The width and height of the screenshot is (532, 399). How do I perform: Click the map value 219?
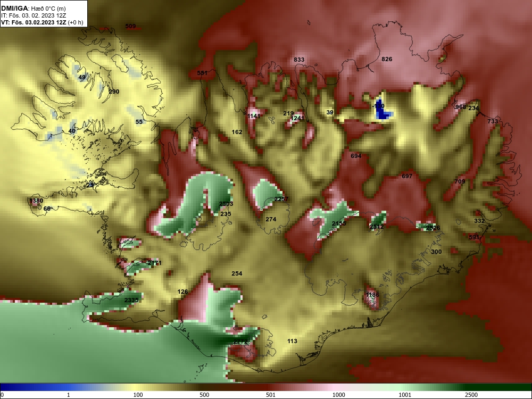(288, 113)
